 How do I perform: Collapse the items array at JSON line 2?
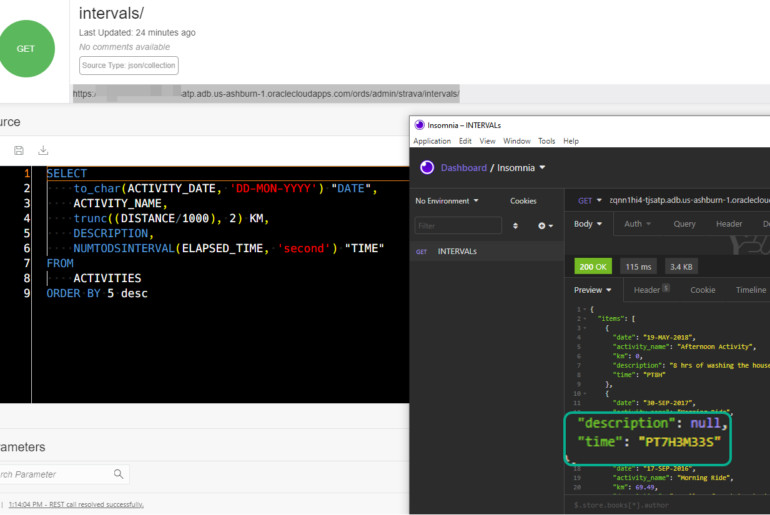tap(585, 319)
